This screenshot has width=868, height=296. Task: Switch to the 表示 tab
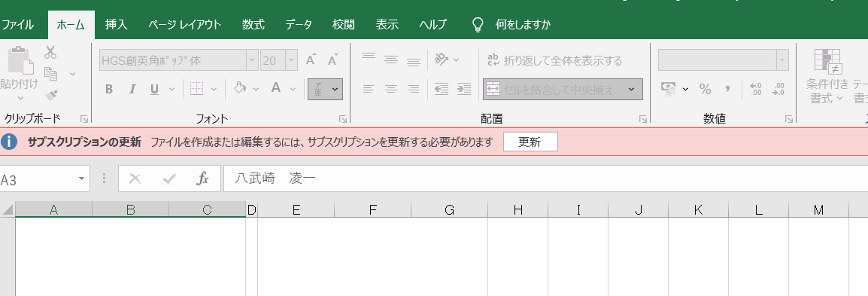(x=387, y=24)
